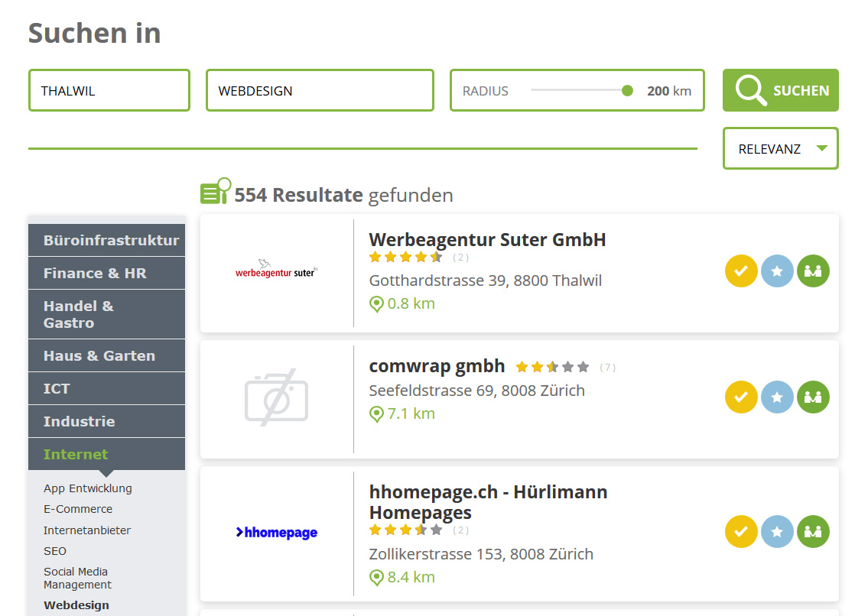Click the location pin icon next to 7.1 km

click(376, 414)
